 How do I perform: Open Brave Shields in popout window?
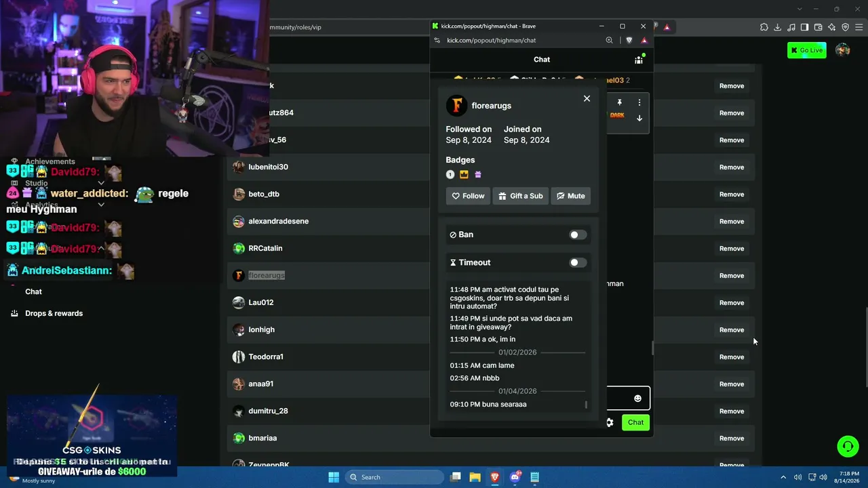[629, 41]
